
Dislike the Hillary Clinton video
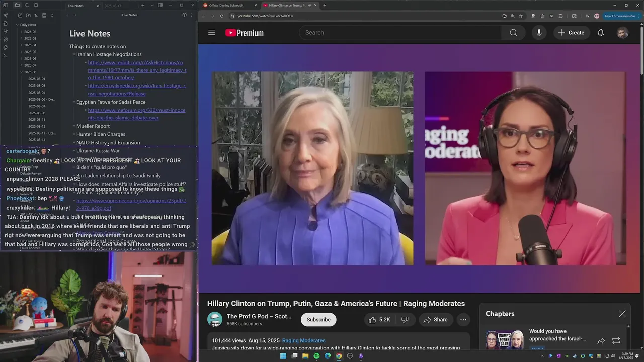pyautogui.click(x=405, y=320)
